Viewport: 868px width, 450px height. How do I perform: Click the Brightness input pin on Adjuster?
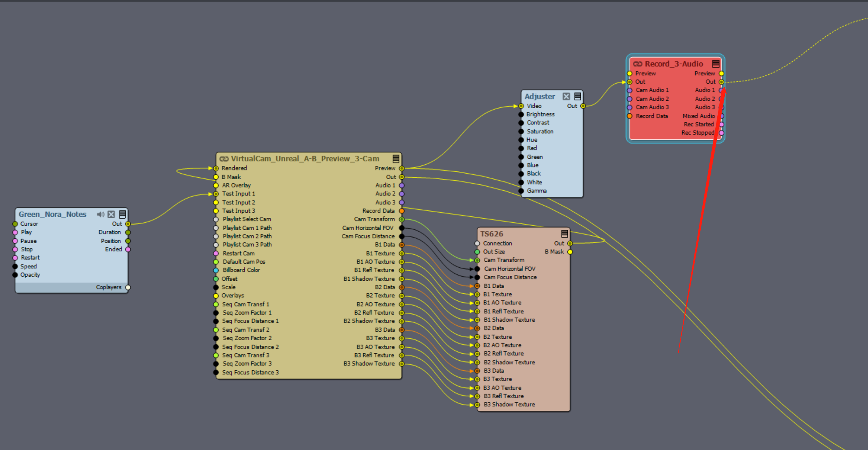pos(521,114)
